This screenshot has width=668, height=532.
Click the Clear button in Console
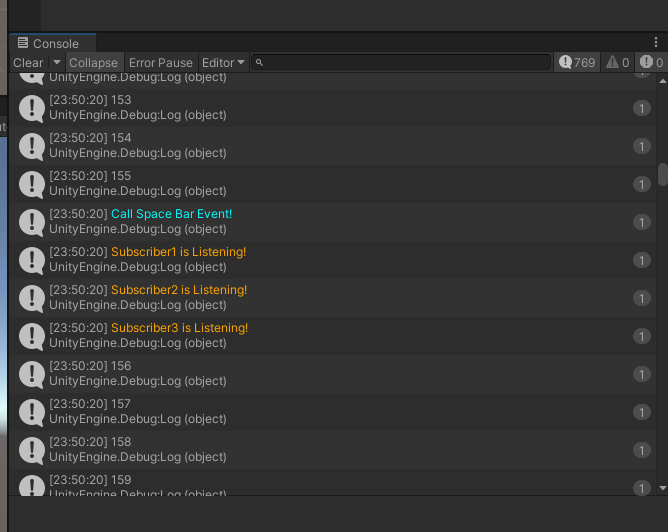pos(28,63)
